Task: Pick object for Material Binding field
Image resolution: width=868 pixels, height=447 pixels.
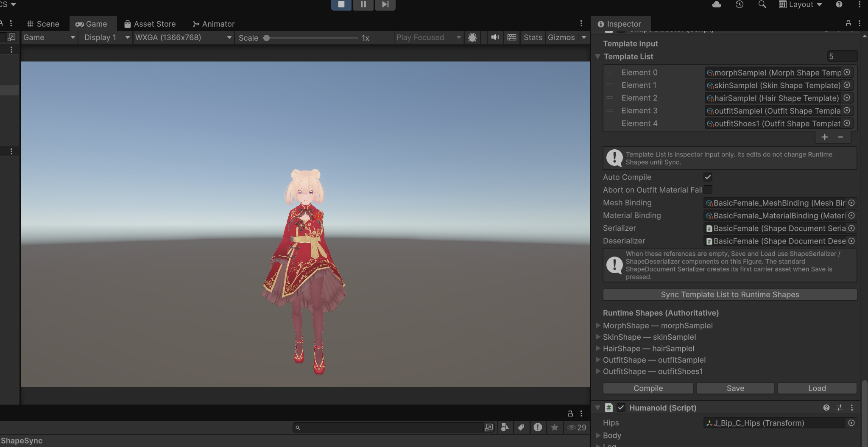Action: click(x=851, y=216)
